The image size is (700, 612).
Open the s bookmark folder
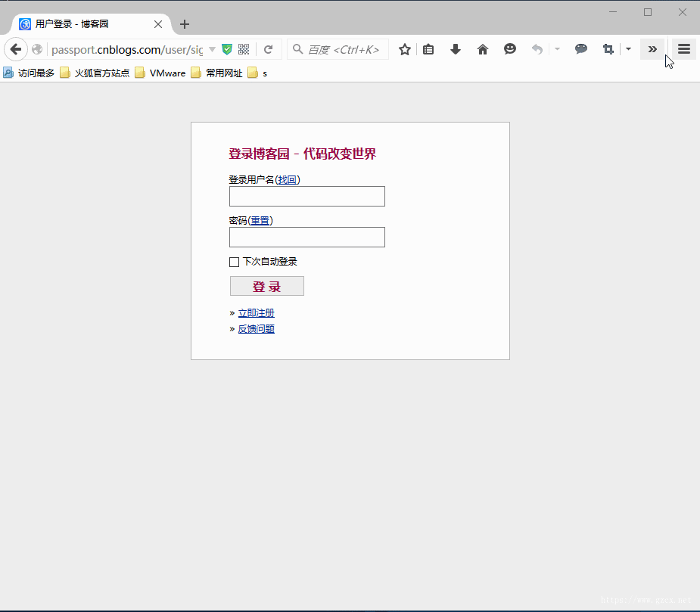(x=257, y=73)
